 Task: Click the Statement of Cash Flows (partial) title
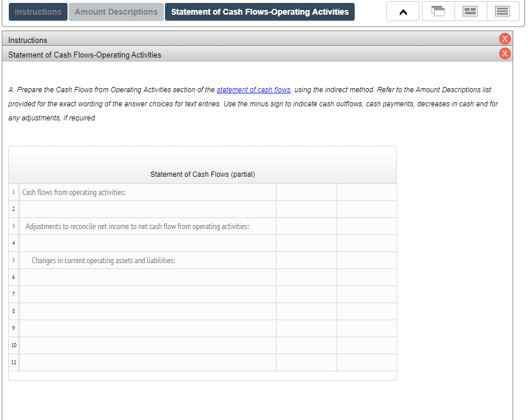(203, 174)
